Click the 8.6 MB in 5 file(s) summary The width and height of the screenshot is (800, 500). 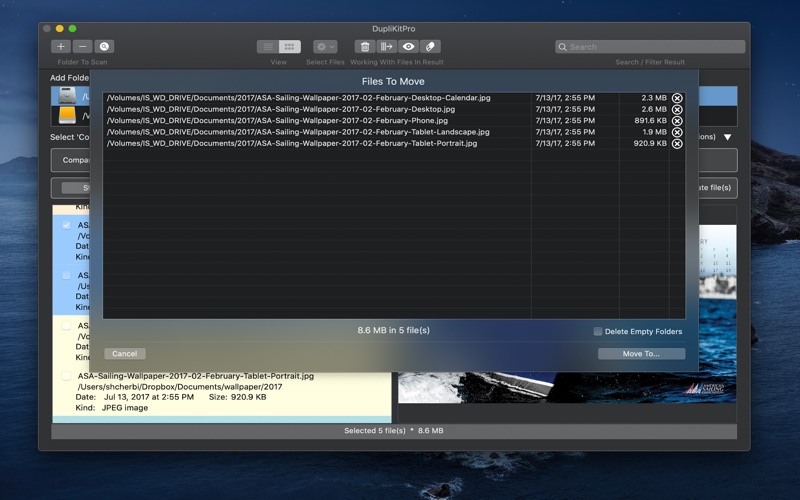[x=393, y=330]
